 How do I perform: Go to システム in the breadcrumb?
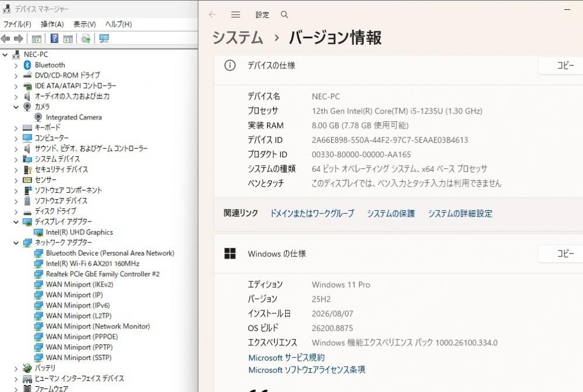point(238,38)
